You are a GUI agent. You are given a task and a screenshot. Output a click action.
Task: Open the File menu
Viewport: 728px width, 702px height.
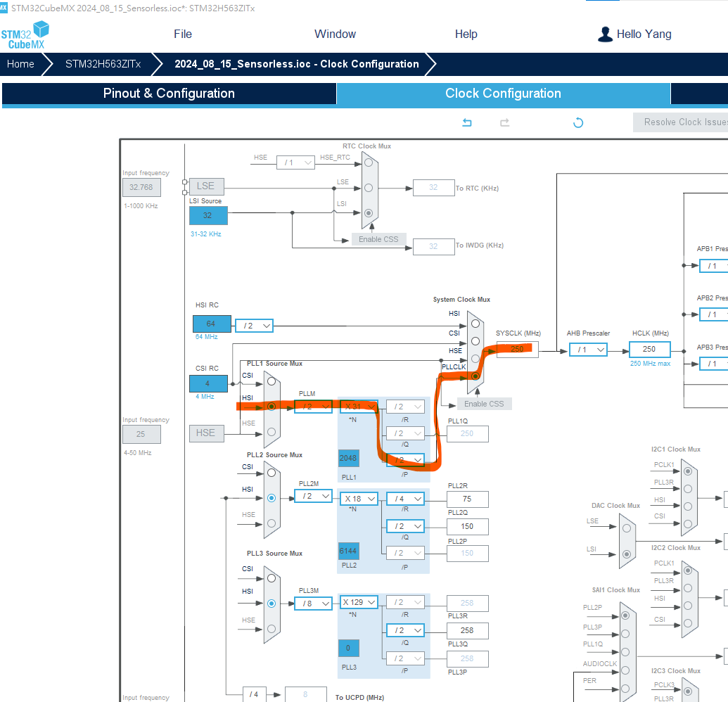point(182,34)
